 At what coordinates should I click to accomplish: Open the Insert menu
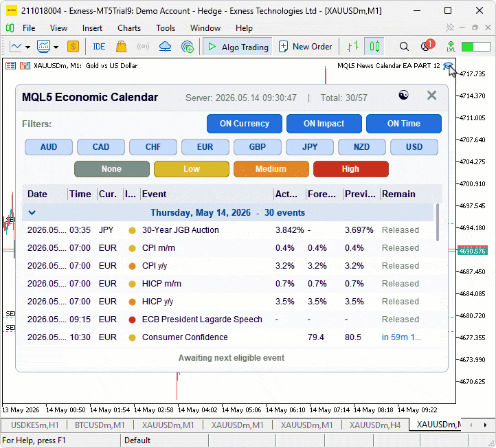pyautogui.click(x=92, y=28)
